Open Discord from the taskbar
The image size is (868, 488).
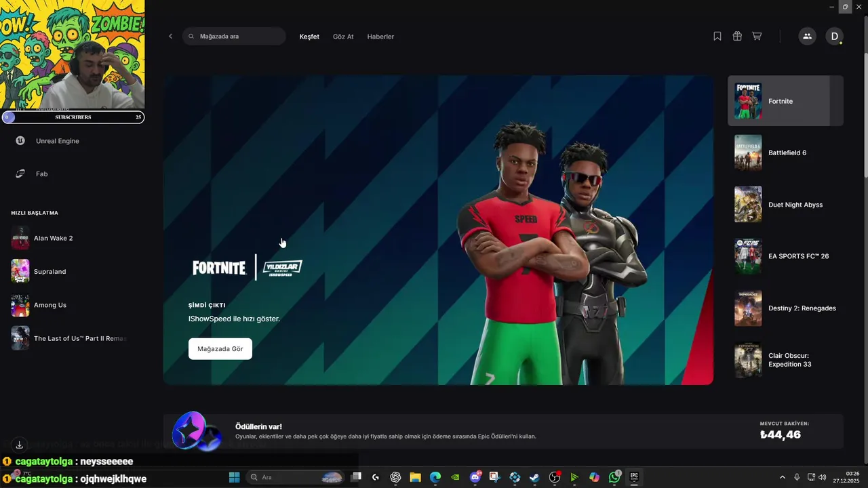[x=475, y=477]
